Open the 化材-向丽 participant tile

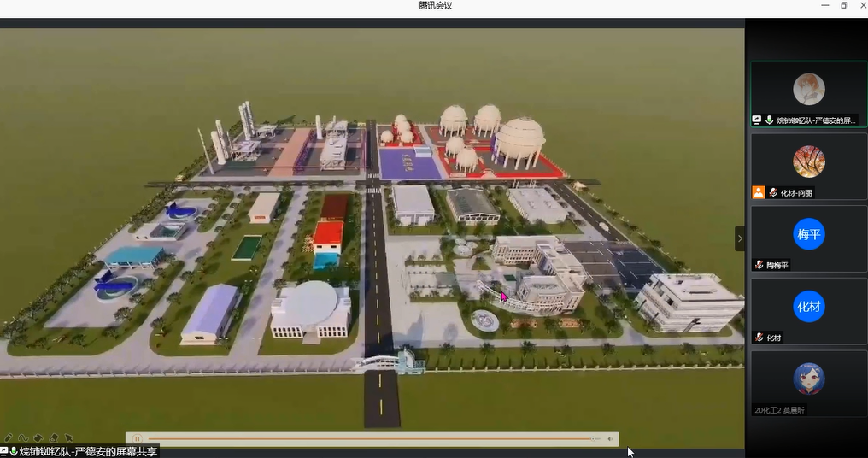[x=808, y=162]
